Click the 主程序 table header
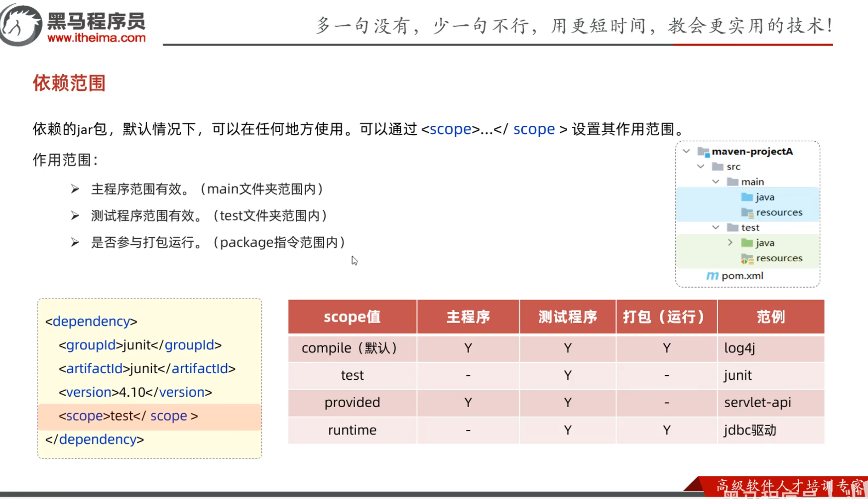The height and width of the screenshot is (499, 868). 468,316
